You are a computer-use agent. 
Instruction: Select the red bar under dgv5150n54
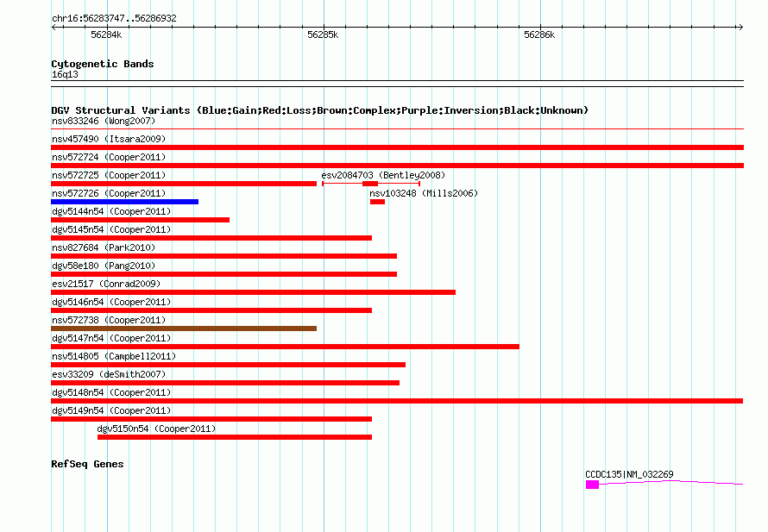click(235, 437)
